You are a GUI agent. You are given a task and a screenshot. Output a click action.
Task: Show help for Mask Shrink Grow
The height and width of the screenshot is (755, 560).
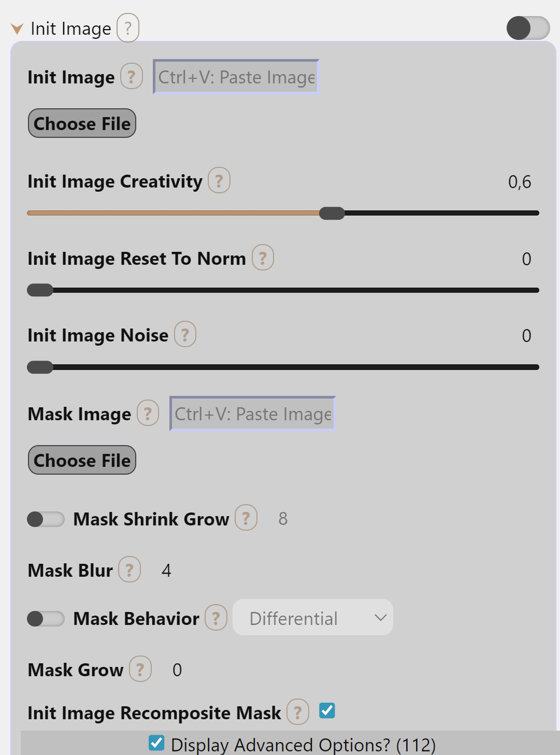(246, 518)
